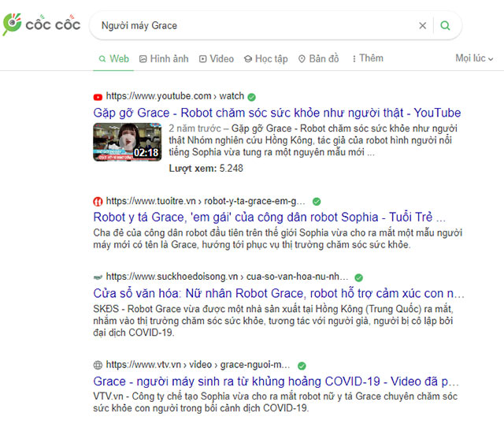
Task: Click snippet starting '2 năm trước'
Action: point(313,140)
